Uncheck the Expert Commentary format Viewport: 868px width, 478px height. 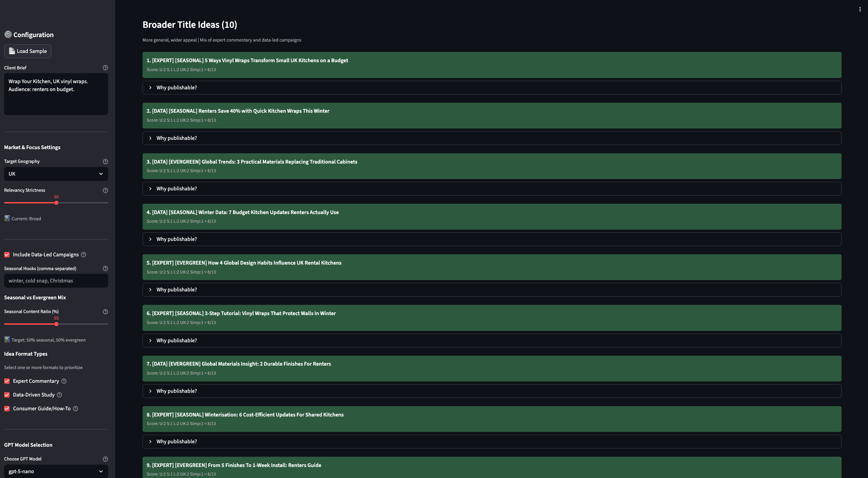(7, 381)
